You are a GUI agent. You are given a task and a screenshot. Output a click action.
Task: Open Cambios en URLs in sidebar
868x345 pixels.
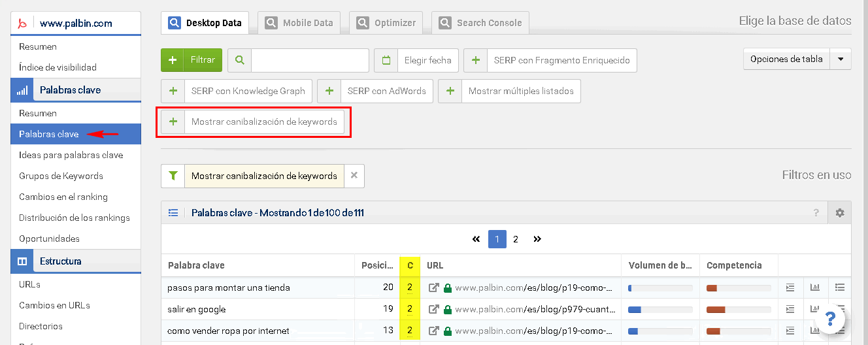54,305
